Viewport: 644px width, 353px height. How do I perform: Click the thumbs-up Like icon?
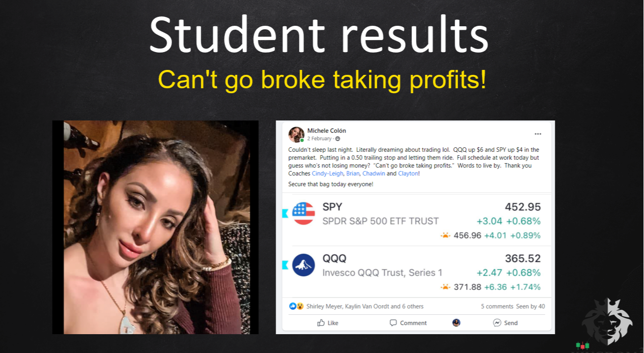point(321,323)
